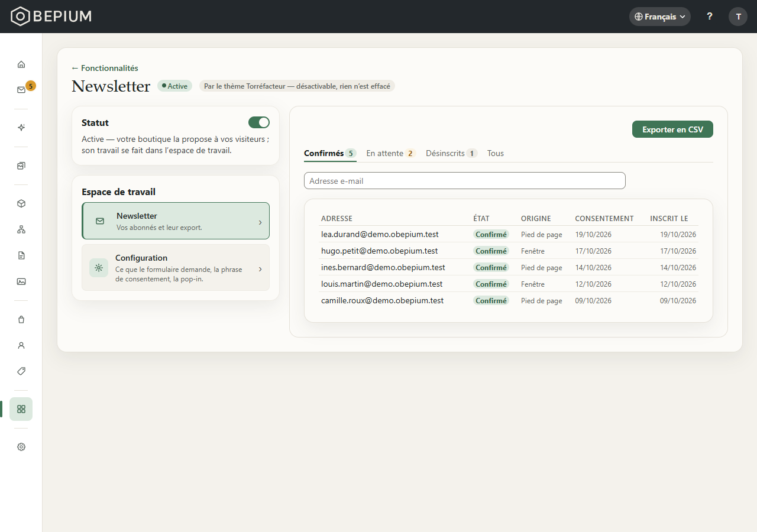Switch to the En attente tab
The height and width of the screenshot is (532, 757).
pyautogui.click(x=391, y=153)
